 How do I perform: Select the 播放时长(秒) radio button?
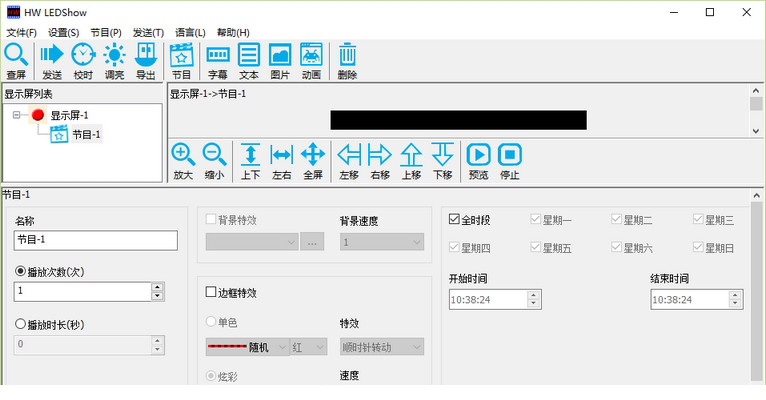click(21, 324)
